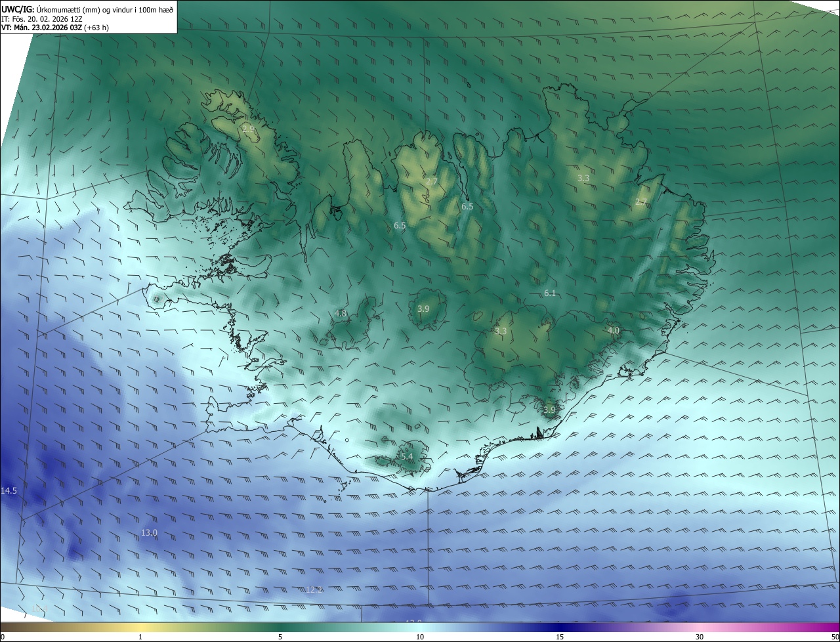Click the colour scale tick label 50

pyautogui.click(x=835, y=637)
